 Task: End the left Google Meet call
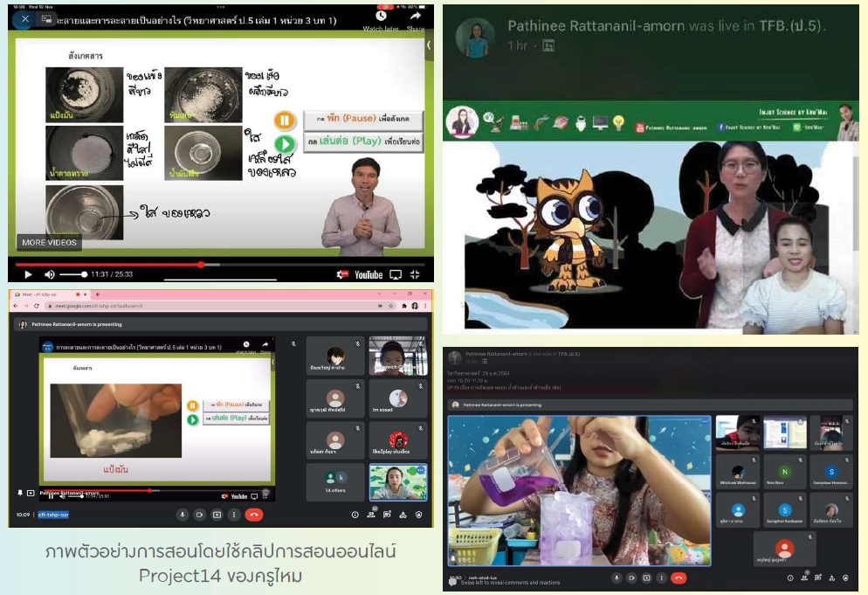[x=254, y=515]
